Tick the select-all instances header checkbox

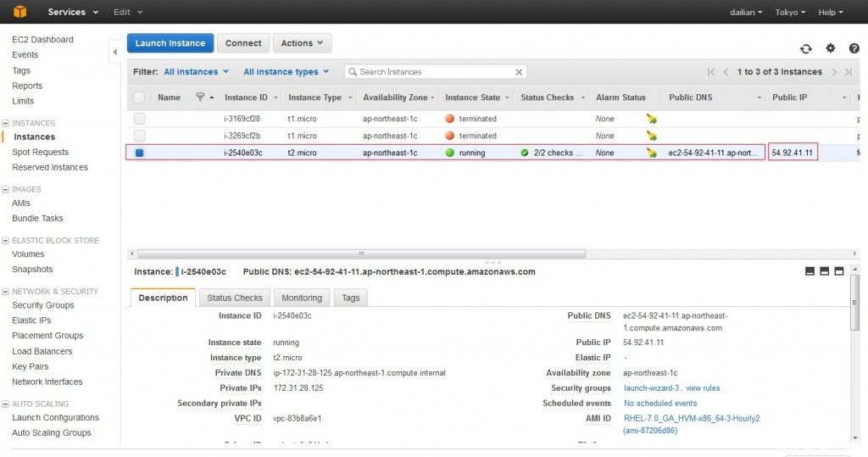tap(140, 98)
